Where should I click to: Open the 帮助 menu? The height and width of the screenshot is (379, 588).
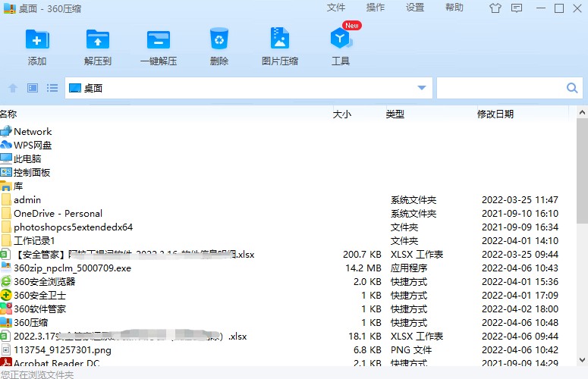tap(454, 8)
